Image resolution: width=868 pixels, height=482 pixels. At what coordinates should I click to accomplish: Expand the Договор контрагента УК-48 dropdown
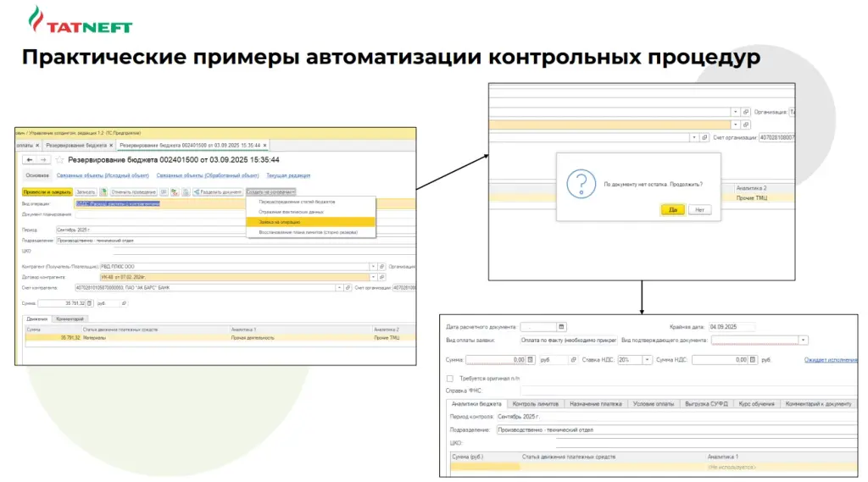(x=373, y=277)
